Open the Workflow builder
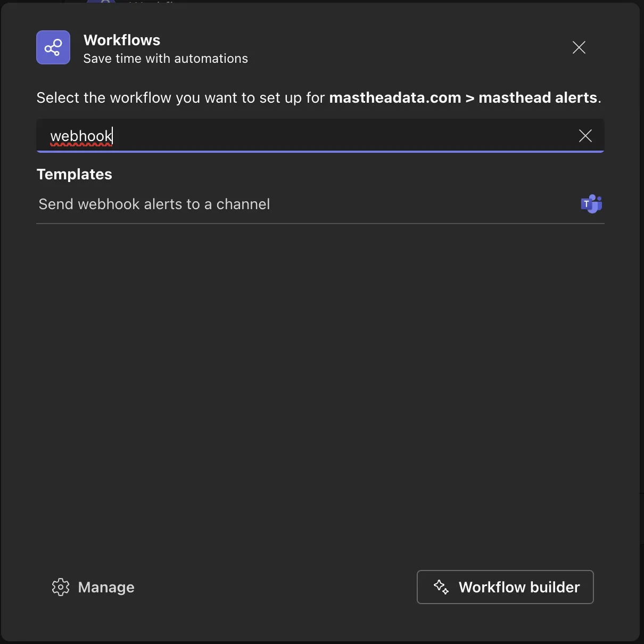The image size is (644, 644). [x=505, y=587]
